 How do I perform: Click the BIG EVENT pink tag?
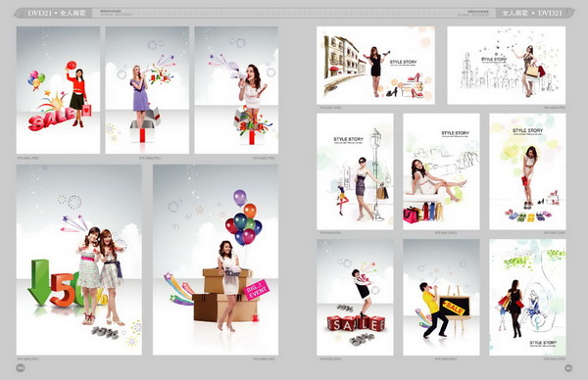(x=257, y=290)
